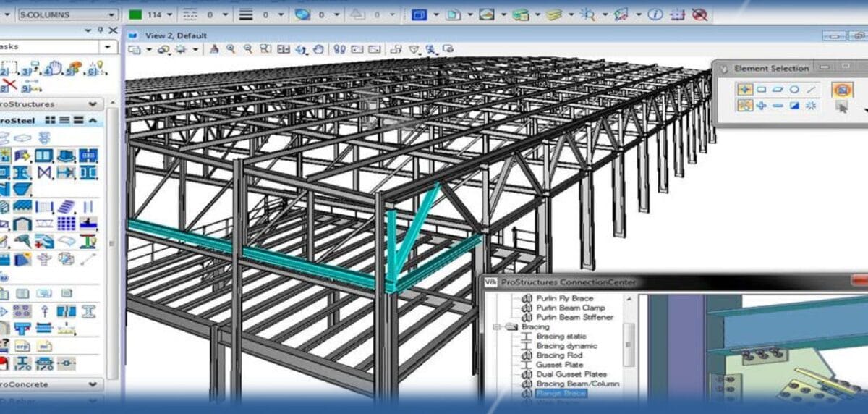
Task: Select Individual mode in Element Selection
Action: click(745, 90)
